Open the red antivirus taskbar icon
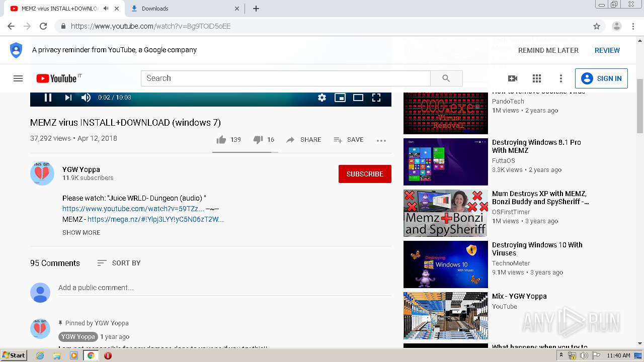 [x=108, y=355]
